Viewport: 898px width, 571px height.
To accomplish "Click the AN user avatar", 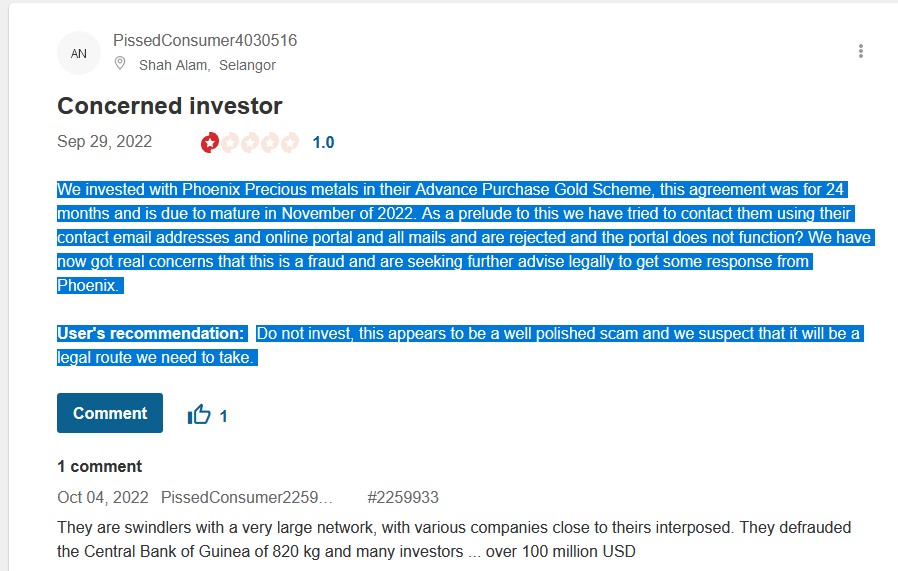I will point(79,53).
